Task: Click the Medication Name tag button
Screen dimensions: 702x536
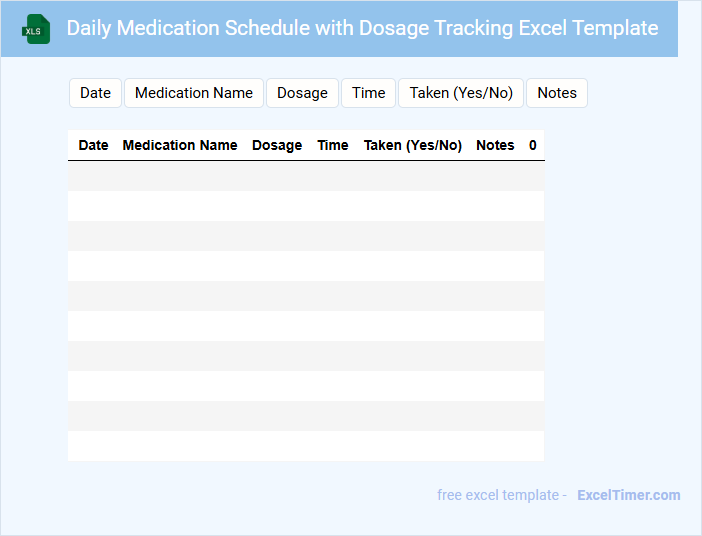Action: (194, 93)
